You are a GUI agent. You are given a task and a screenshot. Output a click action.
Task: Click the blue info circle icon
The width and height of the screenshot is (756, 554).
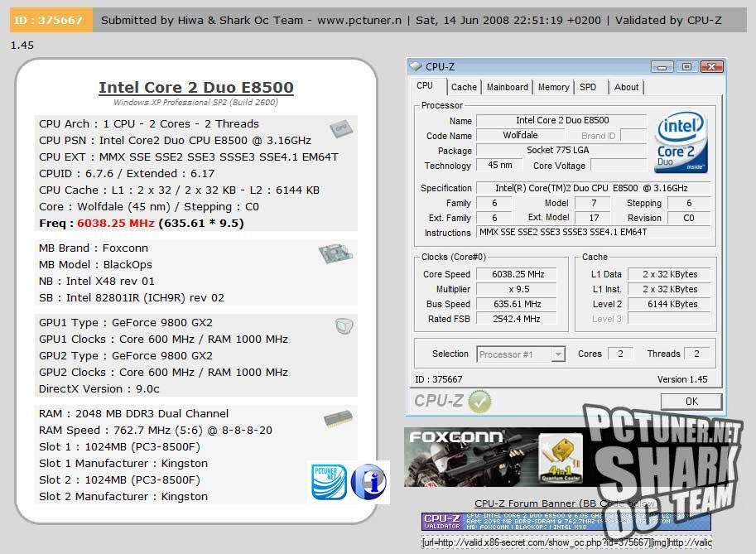click(x=368, y=482)
